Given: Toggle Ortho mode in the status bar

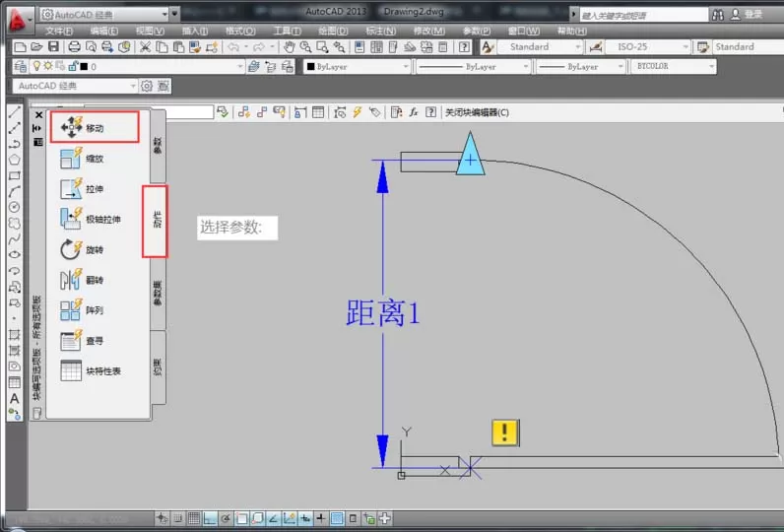Looking at the screenshot, I should [210, 518].
